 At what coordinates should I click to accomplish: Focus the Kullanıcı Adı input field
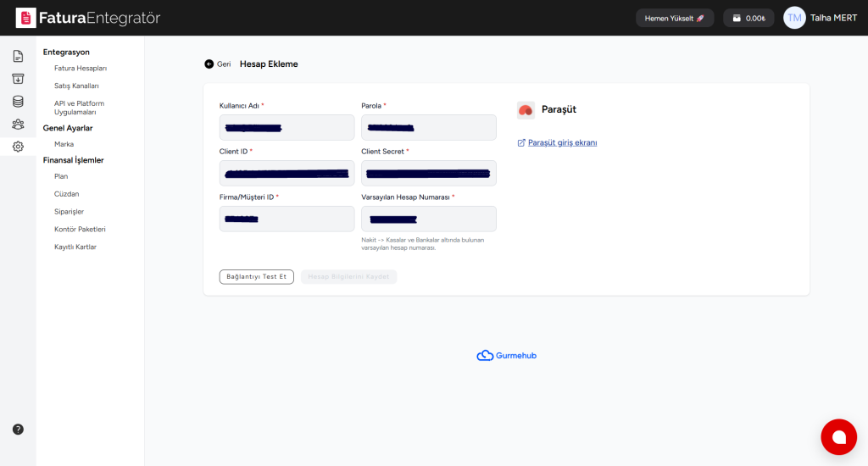[x=287, y=127]
